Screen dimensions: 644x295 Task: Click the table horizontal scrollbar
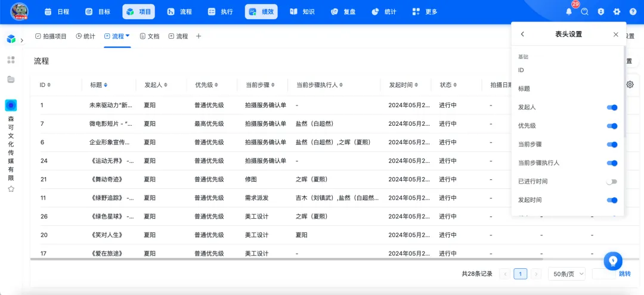point(287,259)
